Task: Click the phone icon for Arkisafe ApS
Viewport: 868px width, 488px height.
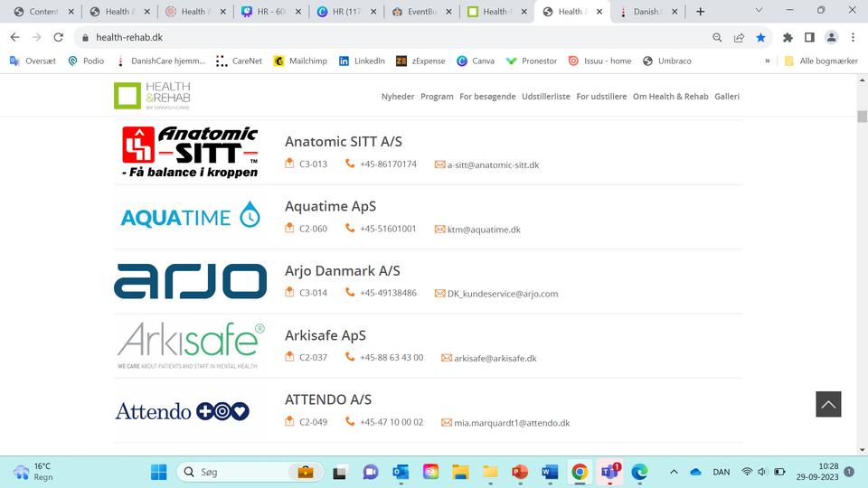Action: coord(350,357)
